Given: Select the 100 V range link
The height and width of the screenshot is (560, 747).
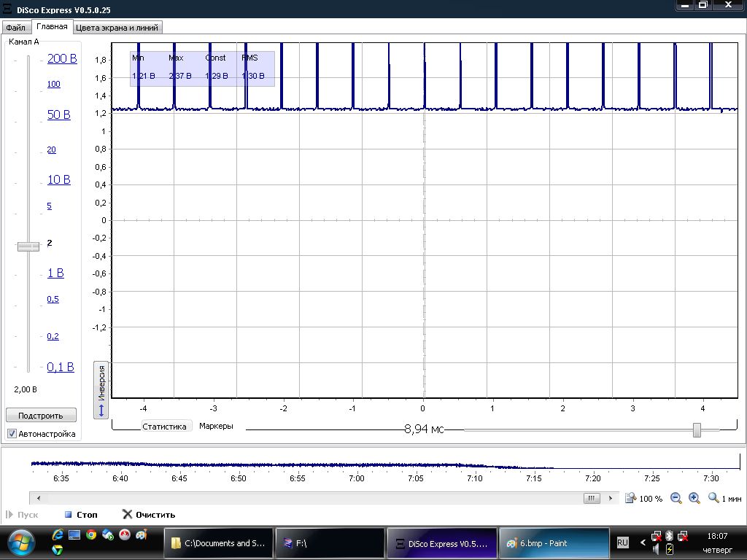Looking at the screenshot, I should coord(54,85).
